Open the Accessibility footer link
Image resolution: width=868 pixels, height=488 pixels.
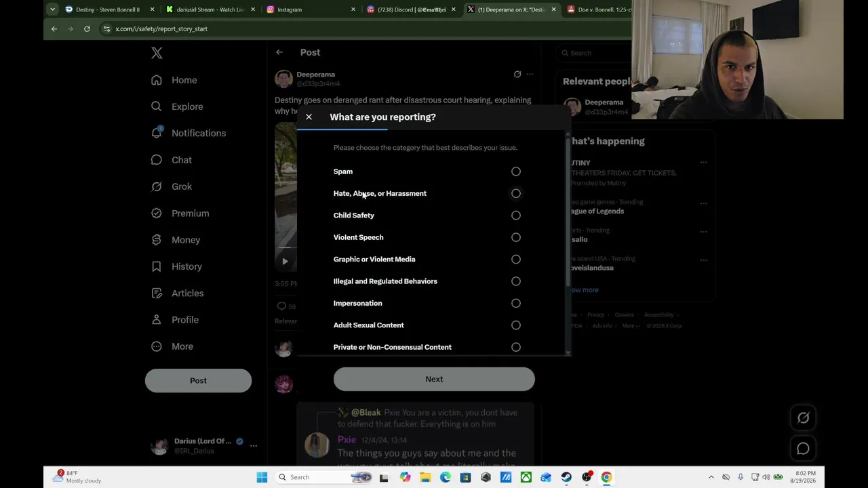(x=659, y=315)
